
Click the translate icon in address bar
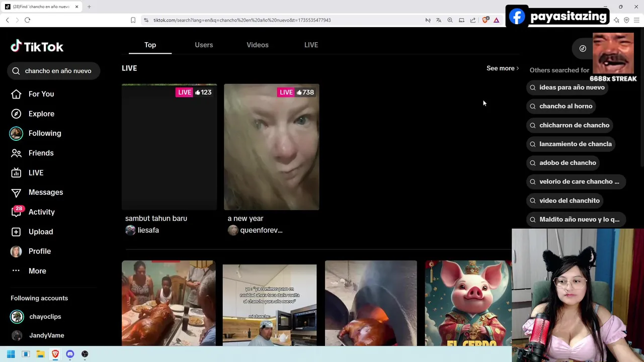coord(439,20)
